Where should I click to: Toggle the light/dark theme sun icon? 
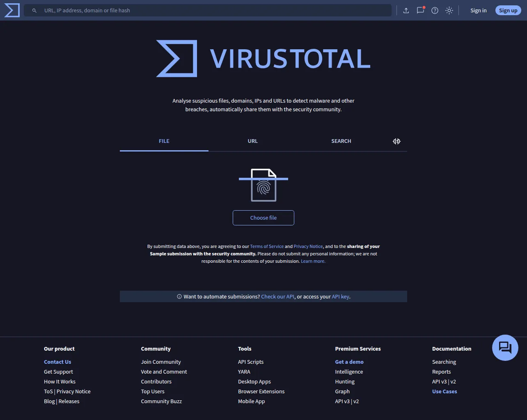click(x=449, y=11)
